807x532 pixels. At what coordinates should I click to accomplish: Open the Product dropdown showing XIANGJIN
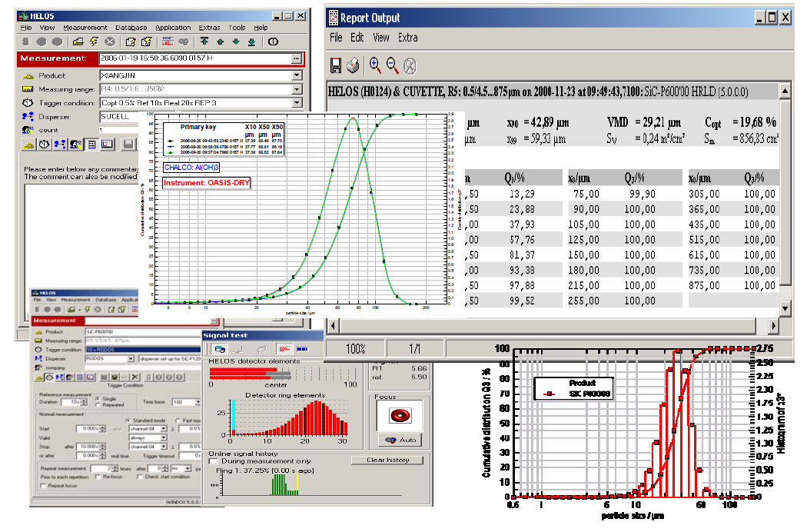pos(297,75)
